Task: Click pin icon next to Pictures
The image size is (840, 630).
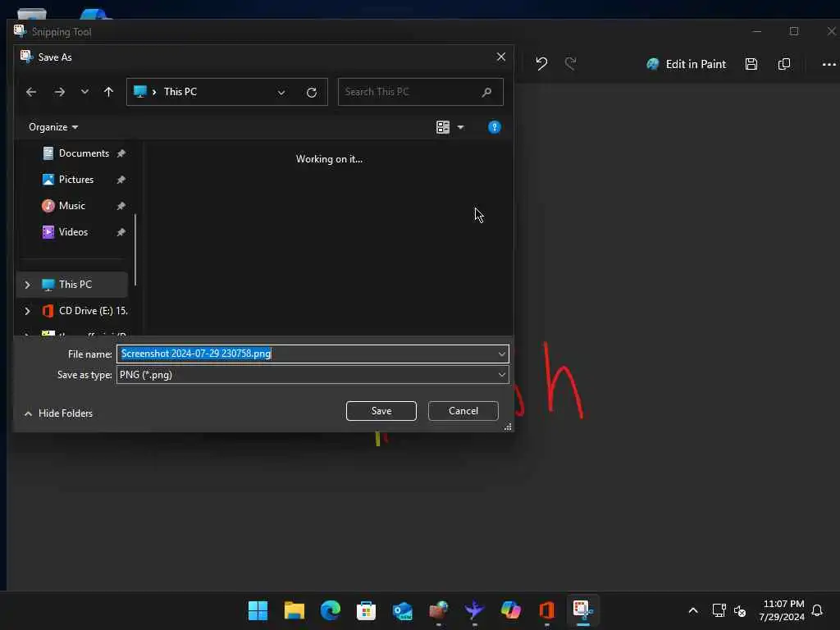Action: pyautogui.click(x=121, y=180)
